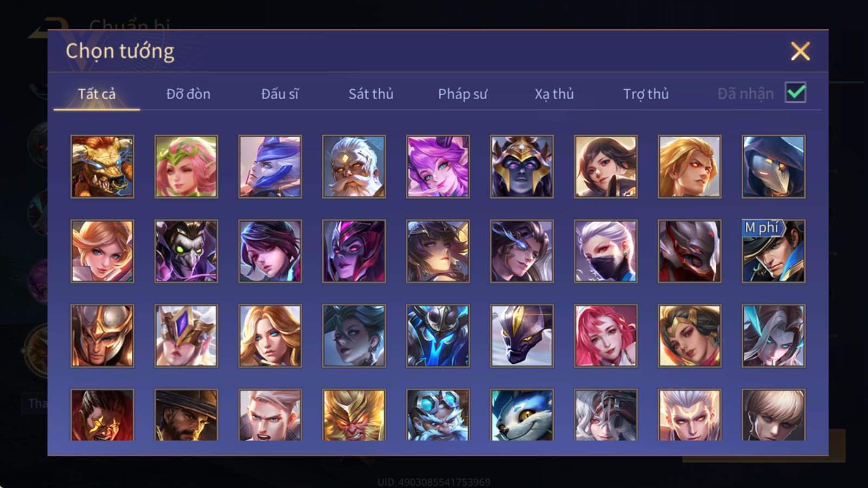Filter heroes by Pháp sư tab
The height and width of the screenshot is (488, 868).
(463, 94)
